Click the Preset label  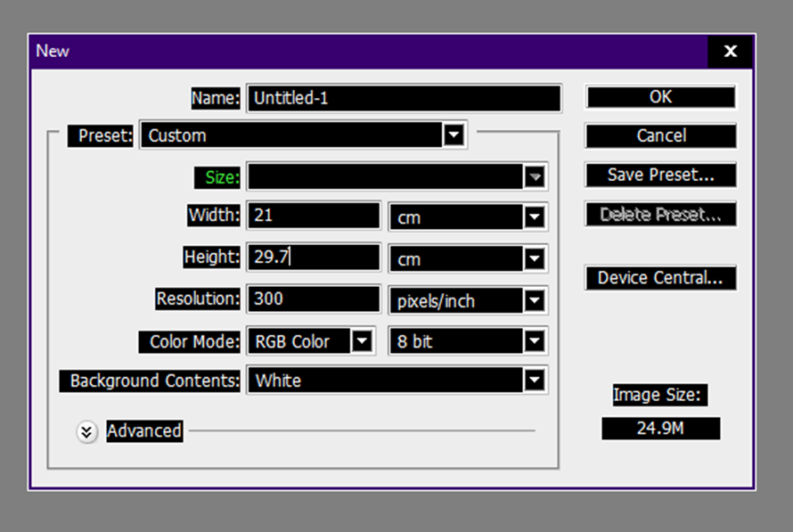coord(100,135)
